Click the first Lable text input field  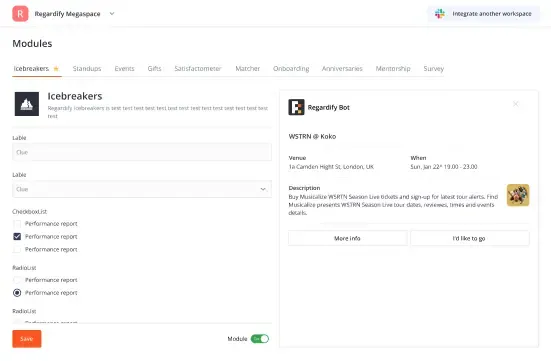click(142, 152)
